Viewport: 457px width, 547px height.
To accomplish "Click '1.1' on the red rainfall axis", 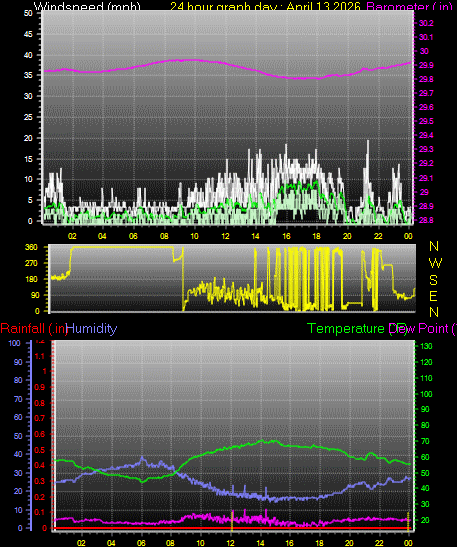I will click(x=39, y=356).
